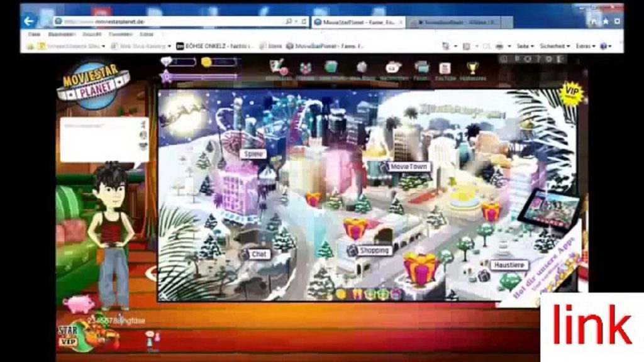The width and height of the screenshot is (644, 362).
Task: Click the yellow VIP starburst badge
Action: (x=571, y=94)
